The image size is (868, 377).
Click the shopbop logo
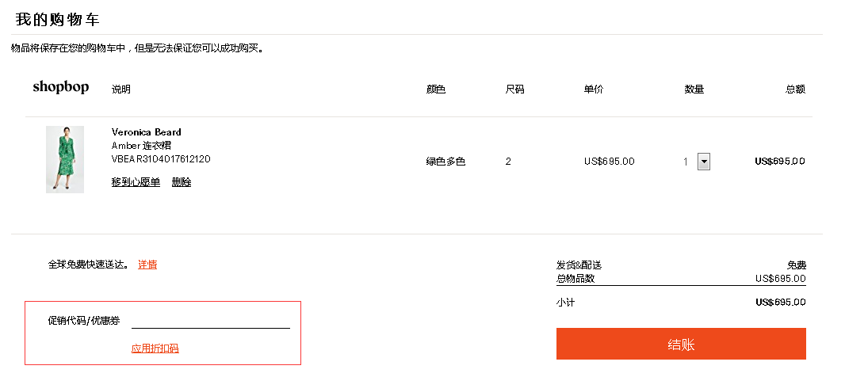pyautogui.click(x=60, y=87)
